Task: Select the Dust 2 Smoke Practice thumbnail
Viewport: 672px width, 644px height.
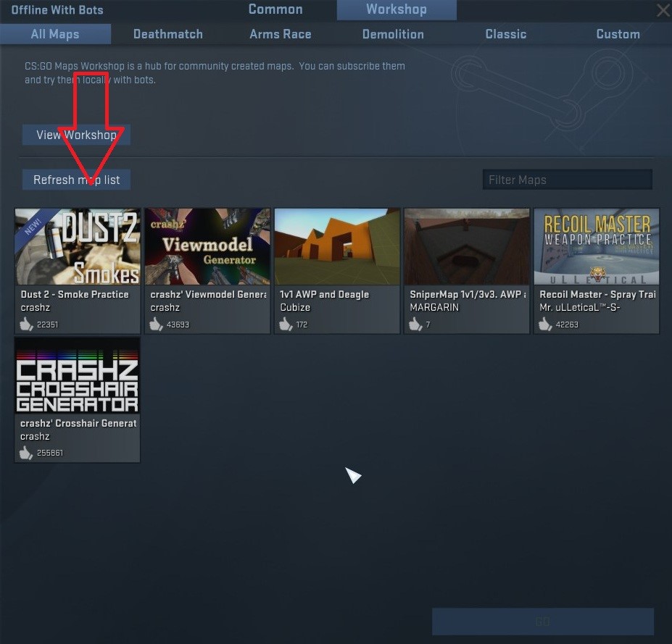Action: click(x=78, y=246)
